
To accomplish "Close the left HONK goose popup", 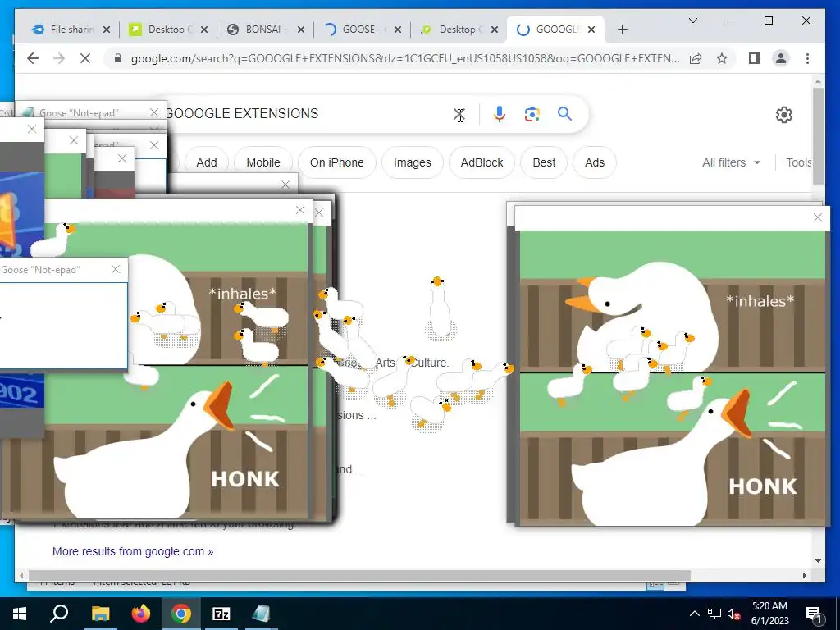I will (x=300, y=210).
